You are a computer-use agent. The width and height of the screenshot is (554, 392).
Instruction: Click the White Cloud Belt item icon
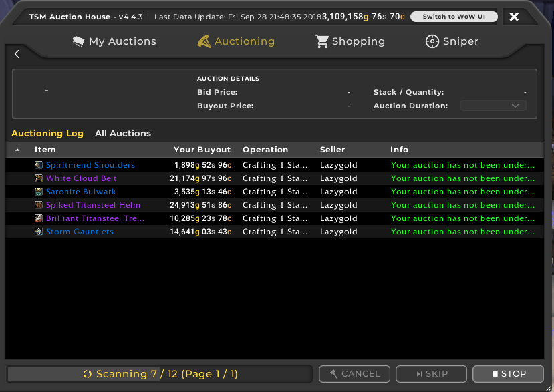tap(39, 178)
